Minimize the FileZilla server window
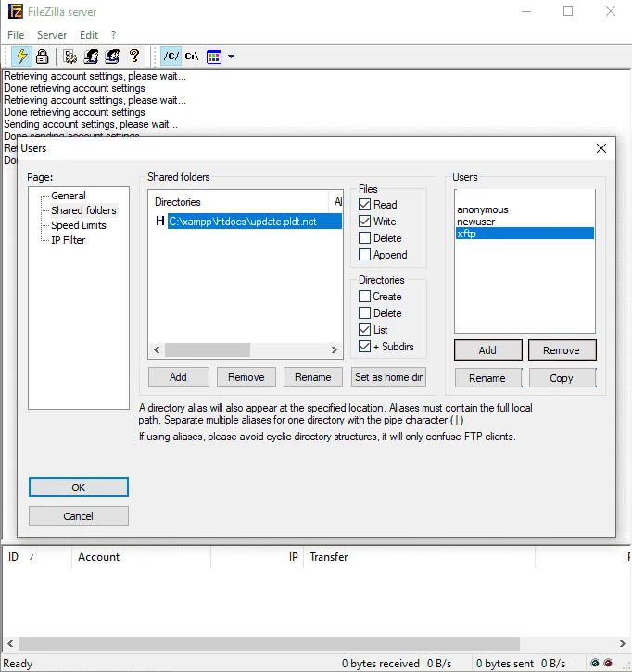The width and height of the screenshot is (632, 672). pos(526,11)
